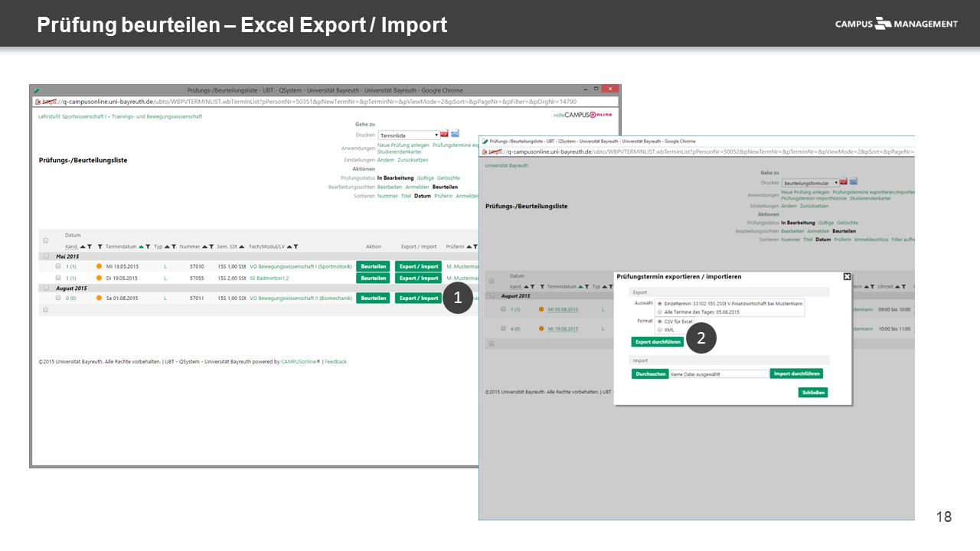The height and width of the screenshot is (551, 980).
Task: Click the Schließen button in dialog
Action: click(x=813, y=393)
